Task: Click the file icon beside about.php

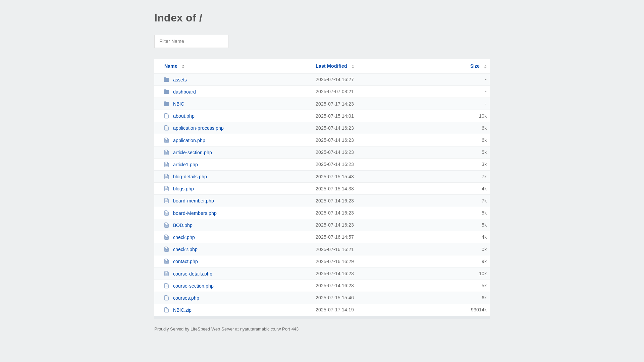Action: coord(166,116)
